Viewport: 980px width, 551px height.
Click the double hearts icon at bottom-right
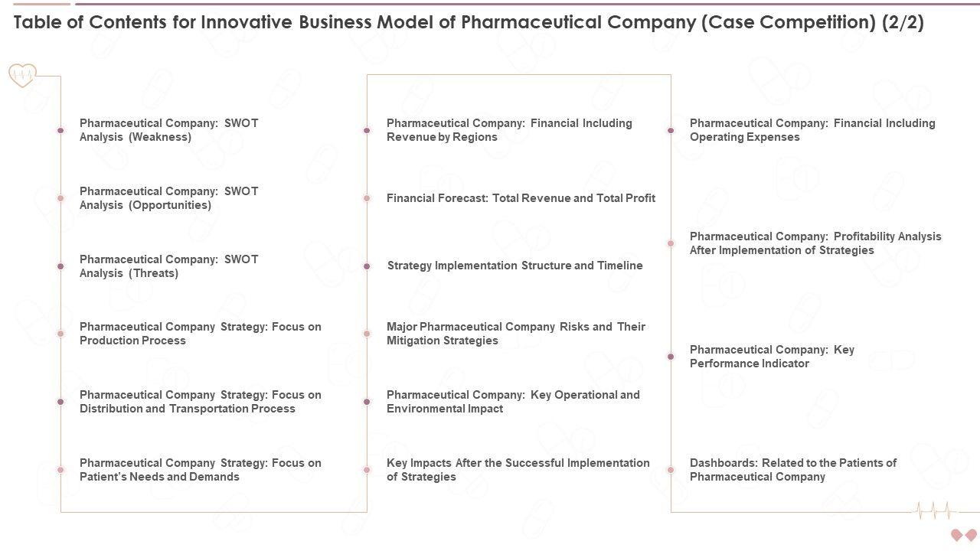tap(963, 534)
